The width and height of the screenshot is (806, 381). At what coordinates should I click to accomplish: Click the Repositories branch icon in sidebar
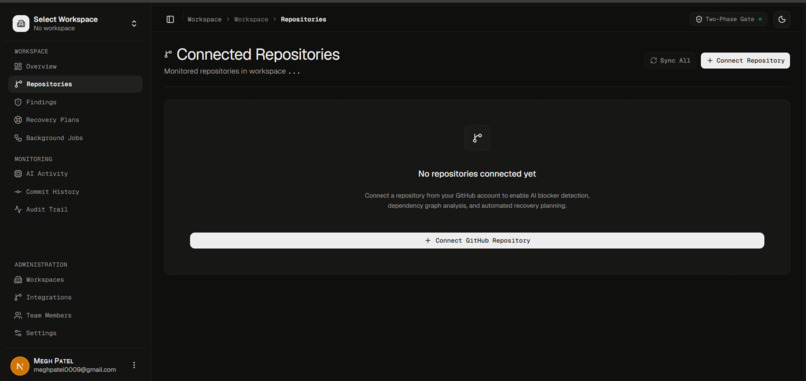[x=18, y=84]
